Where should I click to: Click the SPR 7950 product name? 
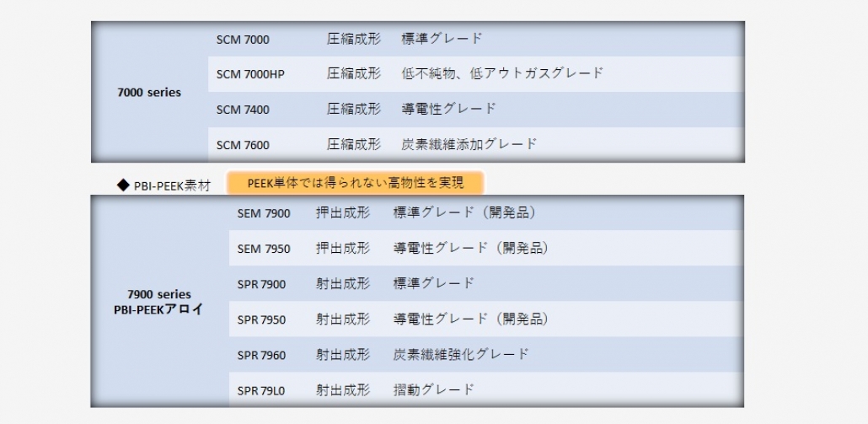[261, 319]
